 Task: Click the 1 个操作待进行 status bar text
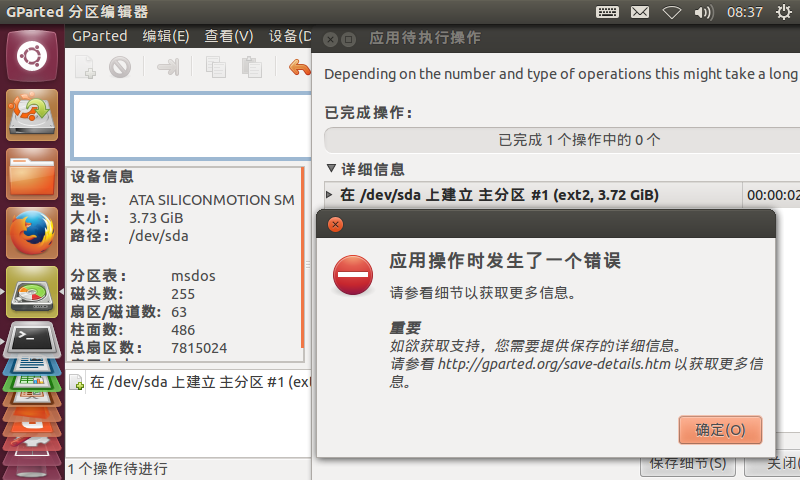(118, 469)
